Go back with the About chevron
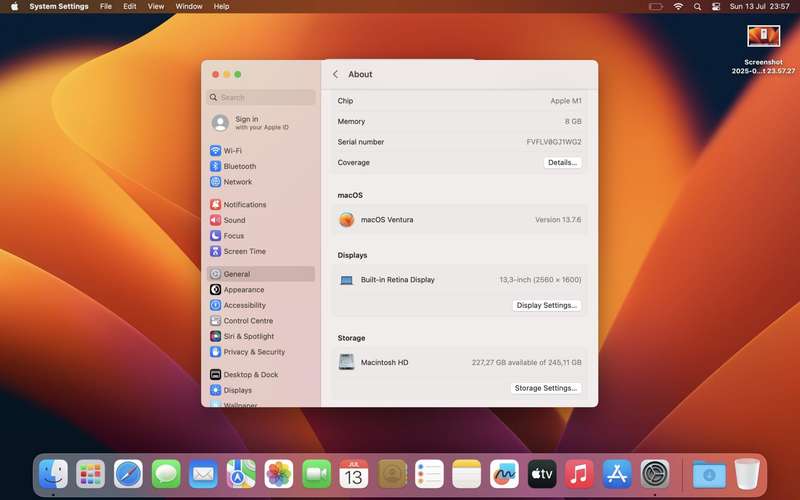This screenshot has width=800, height=500. (335, 74)
